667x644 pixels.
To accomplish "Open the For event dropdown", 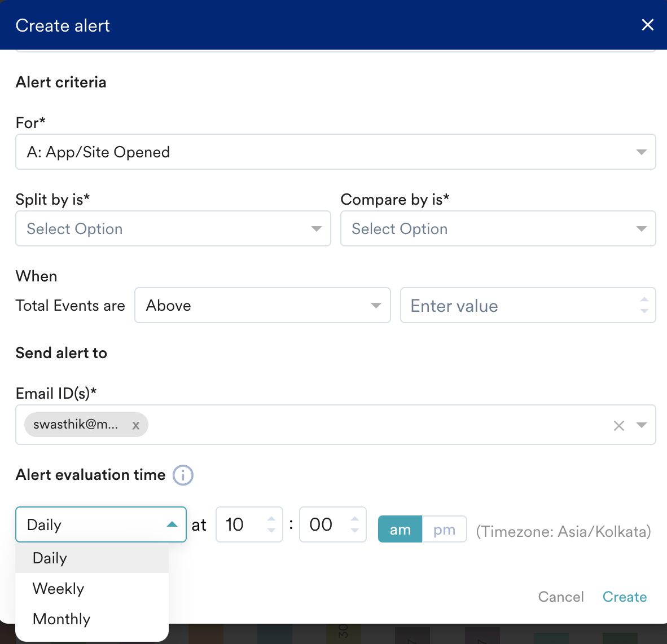I will [x=335, y=152].
